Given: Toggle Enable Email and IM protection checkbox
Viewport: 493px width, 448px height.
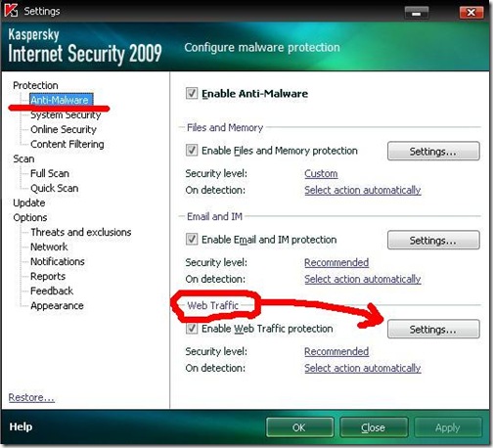Looking at the screenshot, I should pos(192,240).
